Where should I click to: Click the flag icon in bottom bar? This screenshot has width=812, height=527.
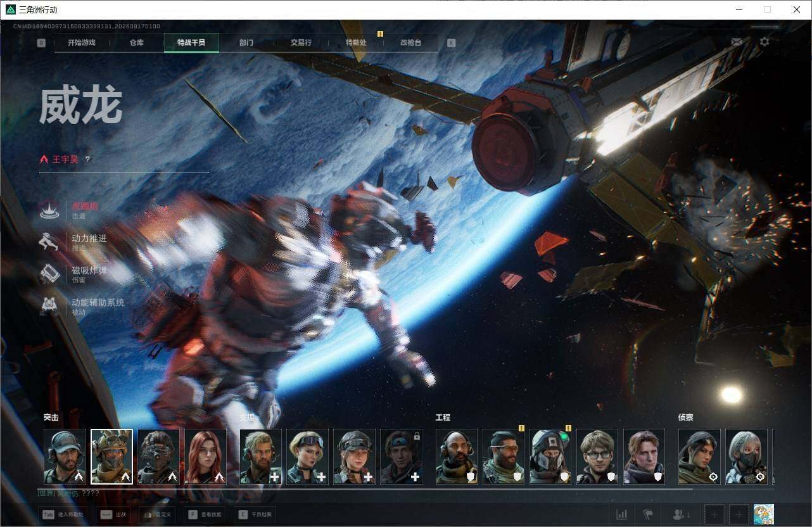click(x=648, y=514)
